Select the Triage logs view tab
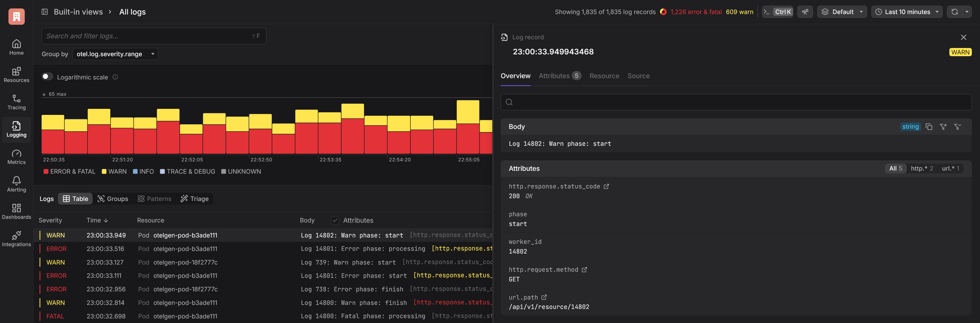The width and height of the screenshot is (980, 323). [194, 199]
